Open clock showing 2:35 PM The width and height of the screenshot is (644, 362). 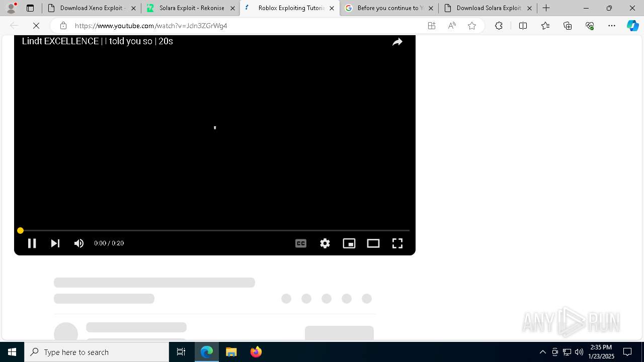[601, 352]
